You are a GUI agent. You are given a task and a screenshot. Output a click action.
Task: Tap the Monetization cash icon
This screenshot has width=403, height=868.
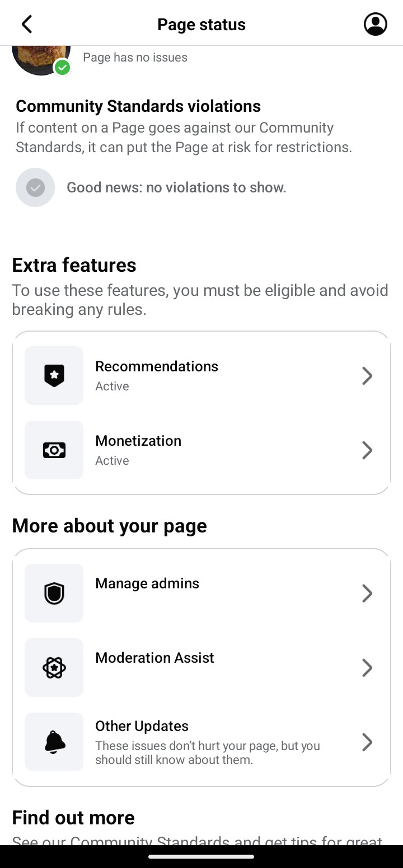pos(54,450)
